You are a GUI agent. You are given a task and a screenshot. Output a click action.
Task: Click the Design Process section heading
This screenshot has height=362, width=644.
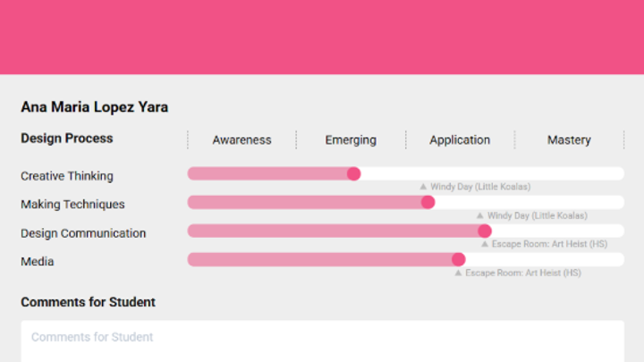coord(67,139)
